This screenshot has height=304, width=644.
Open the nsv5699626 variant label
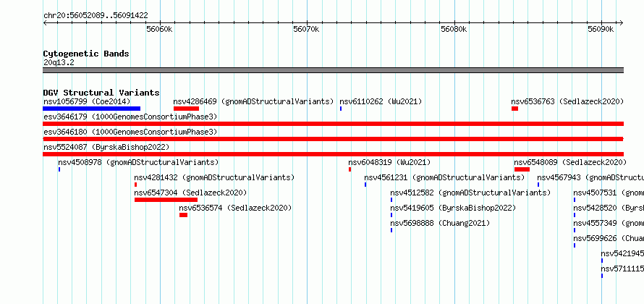[609, 238]
